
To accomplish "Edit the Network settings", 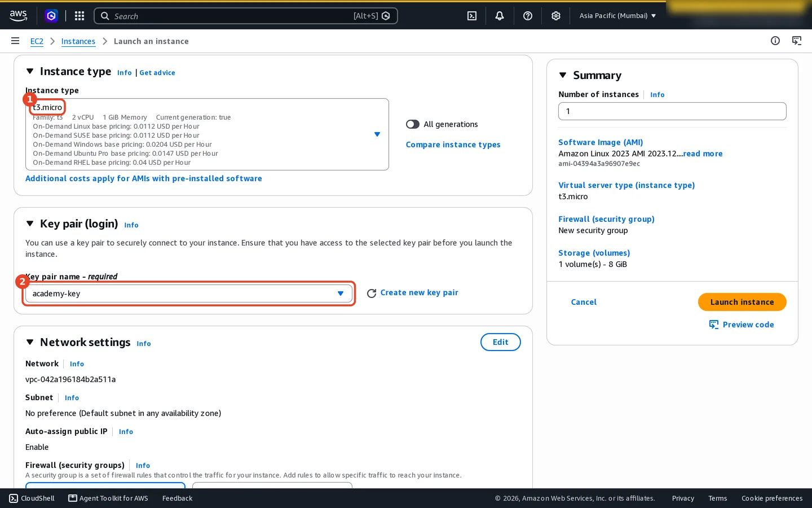I will (501, 342).
